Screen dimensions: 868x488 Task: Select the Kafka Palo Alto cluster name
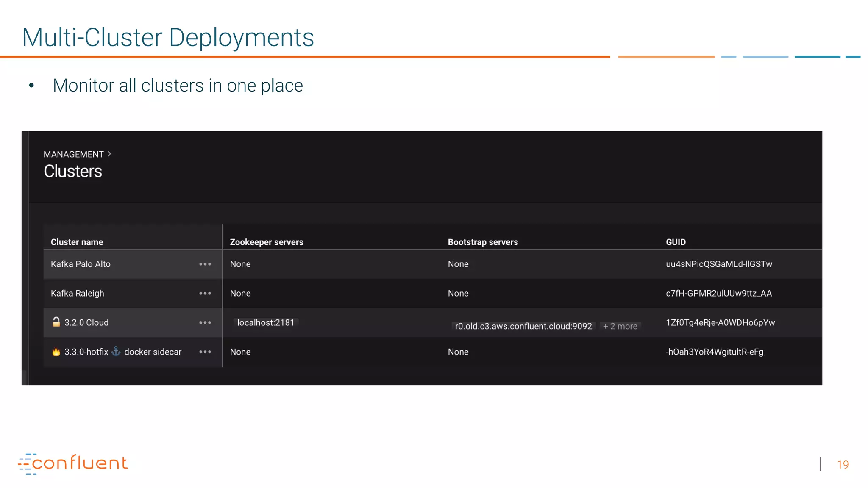(x=81, y=264)
